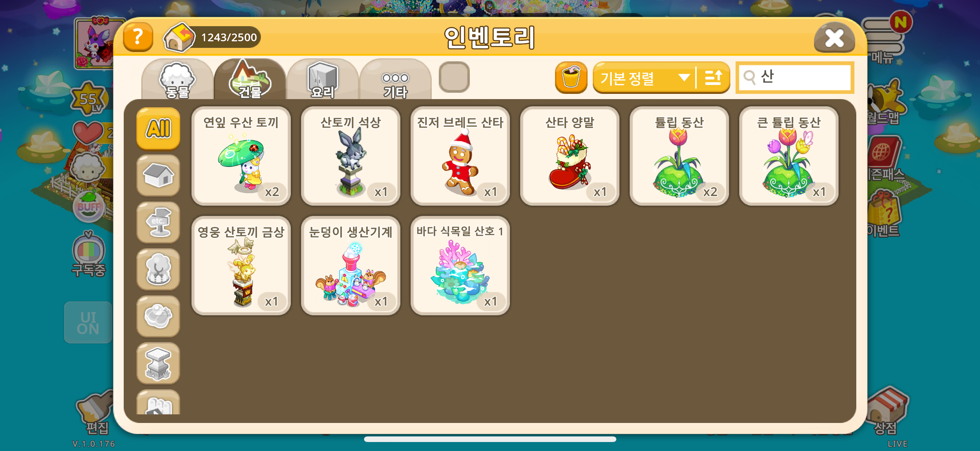Select the pond category filter icon

158,316
